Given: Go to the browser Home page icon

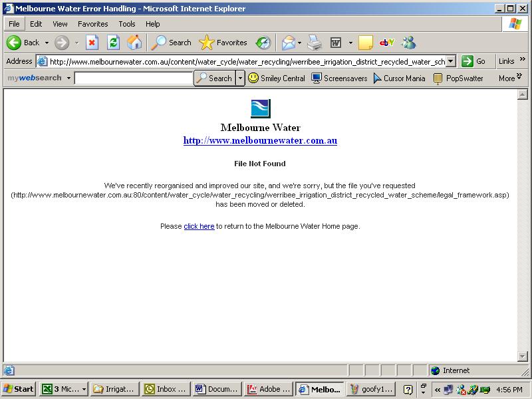Looking at the screenshot, I should pyautogui.click(x=134, y=43).
